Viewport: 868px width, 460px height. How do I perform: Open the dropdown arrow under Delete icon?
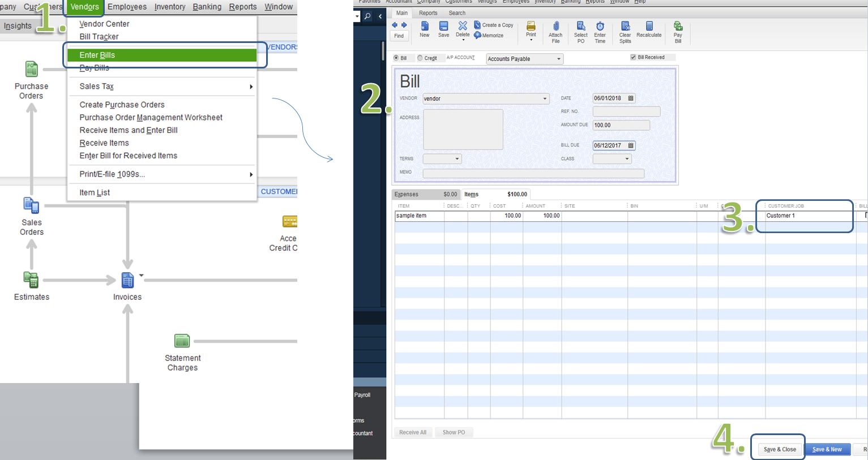[x=463, y=40]
